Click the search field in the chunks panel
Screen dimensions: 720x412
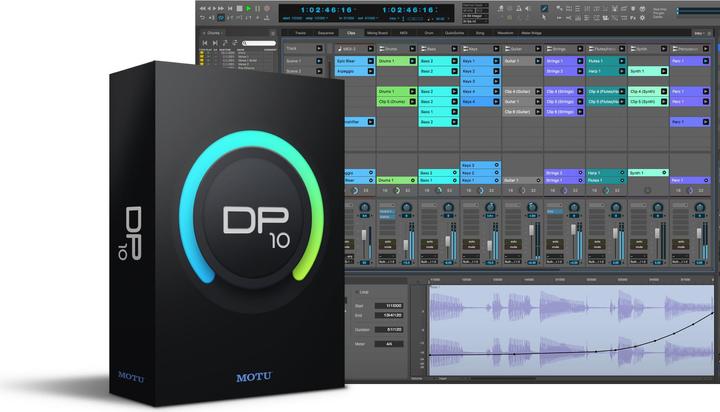pos(259,43)
